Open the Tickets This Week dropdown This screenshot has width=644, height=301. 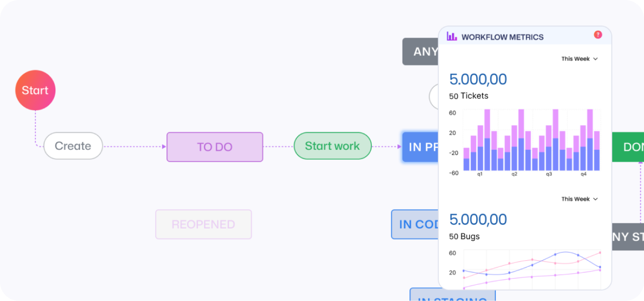point(580,59)
